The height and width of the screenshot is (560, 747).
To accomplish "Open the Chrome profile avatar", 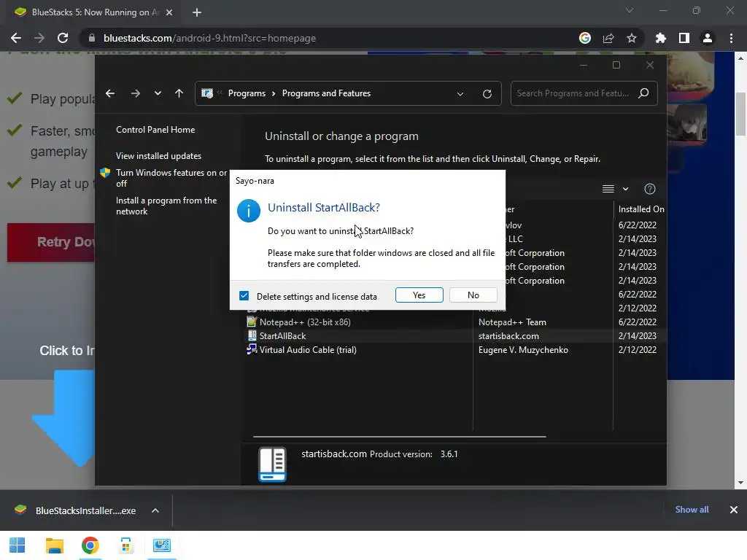I will pos(708,38).
